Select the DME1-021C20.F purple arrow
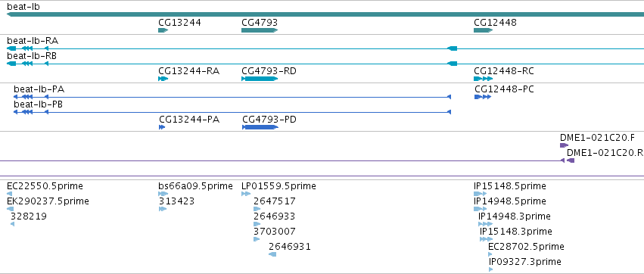This screenshot has height=274, width=644. (565, 145)
